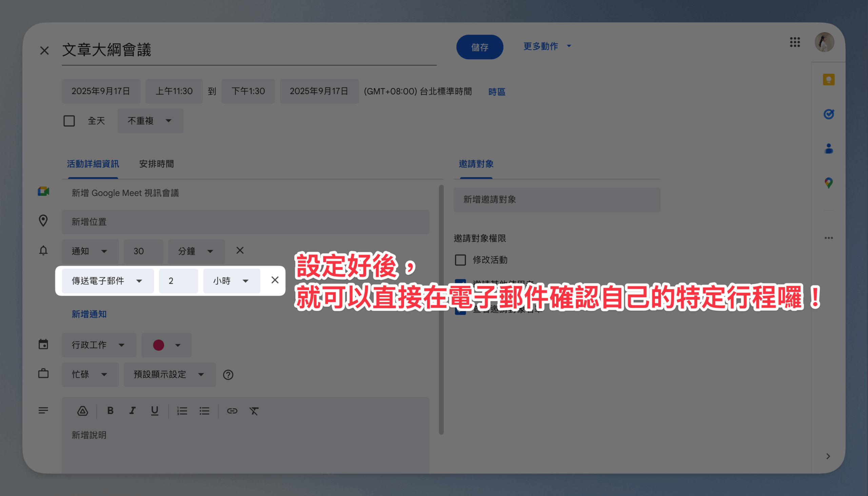Open the 傳送電子郵件 notification type dropdown
This screenshot has width=868, height=496.
pyautogui.click(x=107, y=281)
